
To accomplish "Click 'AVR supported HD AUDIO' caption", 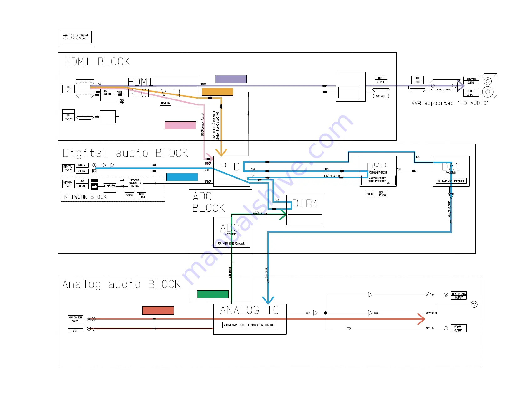I will (x=450, y=103).
